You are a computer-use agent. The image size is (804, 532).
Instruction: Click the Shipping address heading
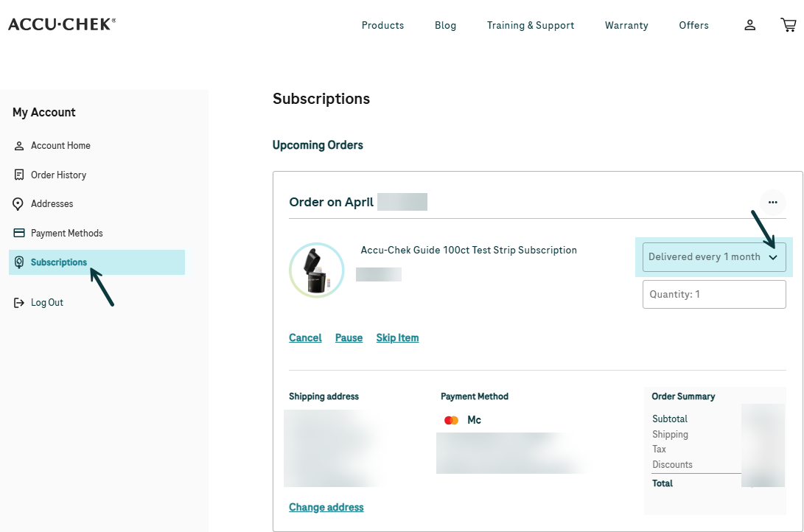click(x=324, y=396)
